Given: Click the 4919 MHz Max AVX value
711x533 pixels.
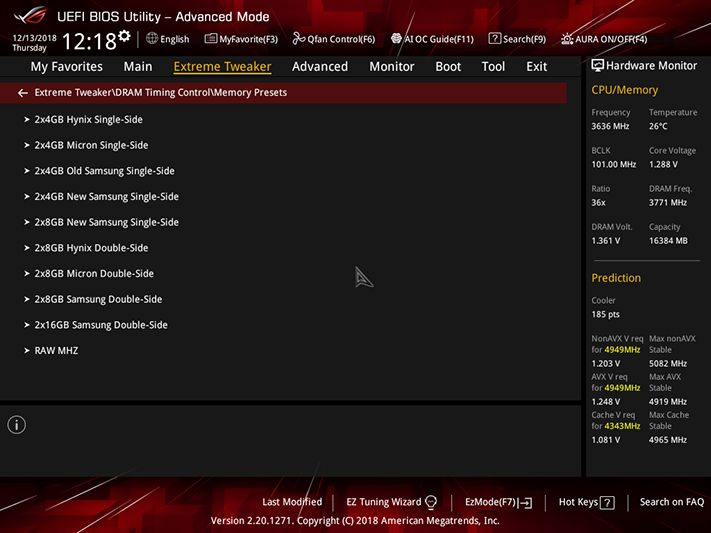Looking at the screenshot, I should click(x=667, y=401).
